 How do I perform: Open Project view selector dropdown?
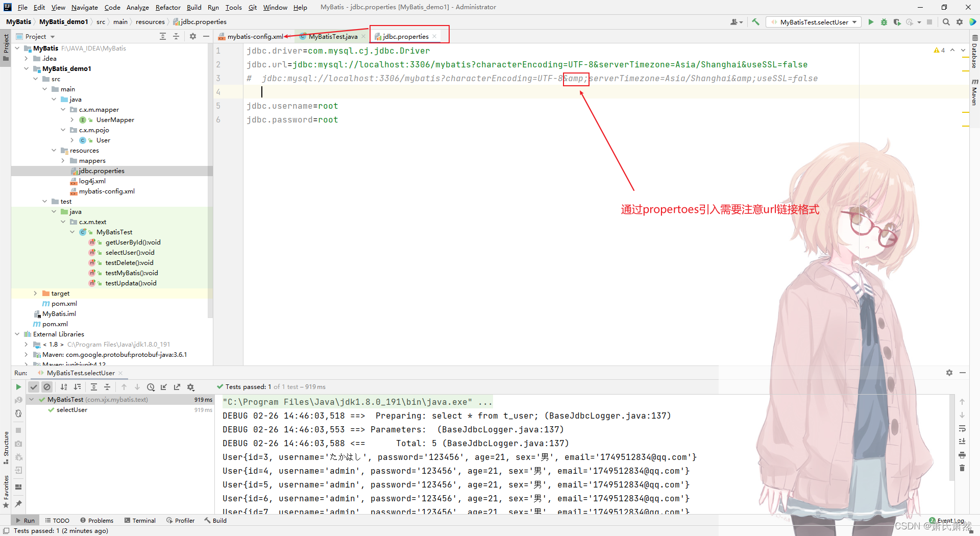click(x=40, y=36)
